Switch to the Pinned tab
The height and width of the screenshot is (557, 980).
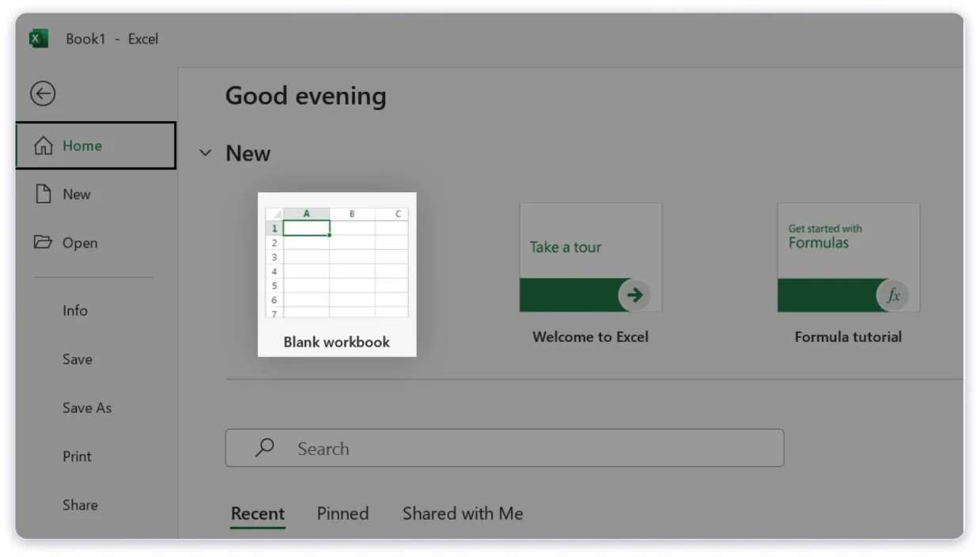[x=342, y=513]
